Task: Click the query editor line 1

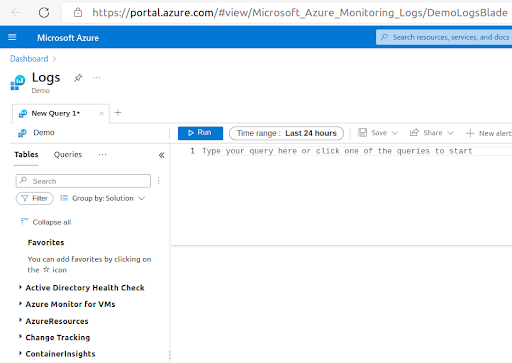Action: [337, 151]
